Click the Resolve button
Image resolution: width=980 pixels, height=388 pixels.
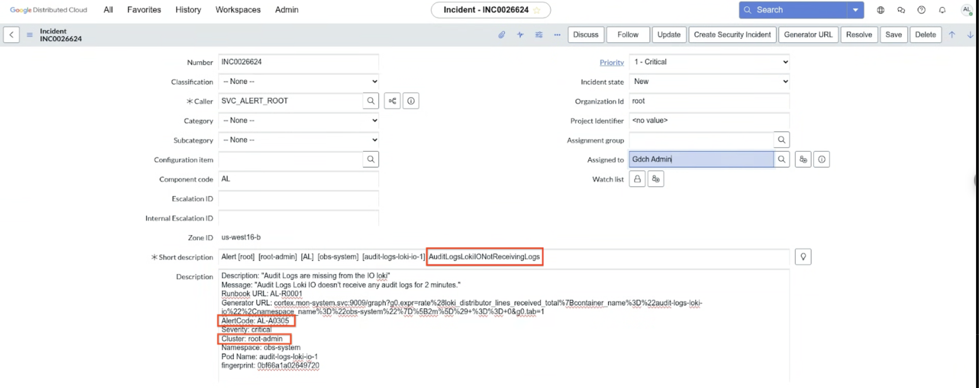[x=859, y=35]
